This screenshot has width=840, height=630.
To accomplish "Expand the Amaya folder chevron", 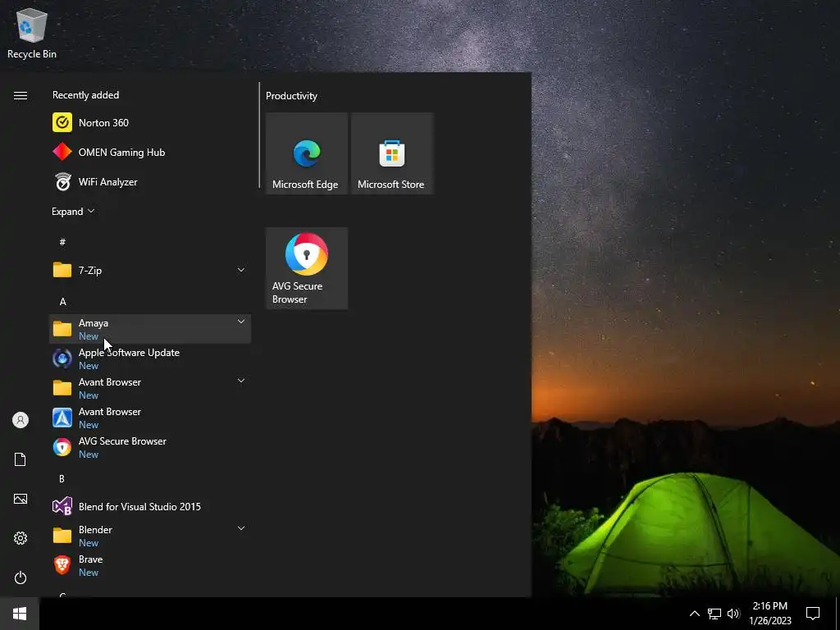I will 241,322.
